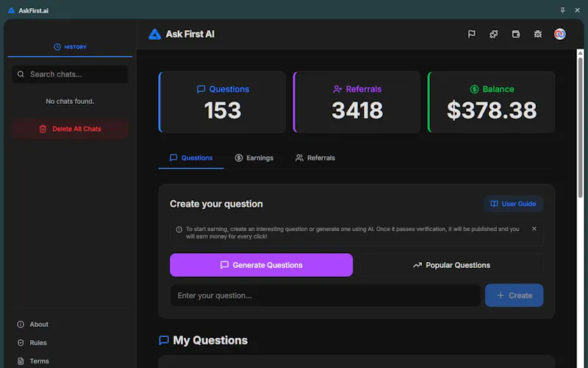Screen dimensions: 588x368
Task: Open the user profile avatar
Action: pos(560,34)
